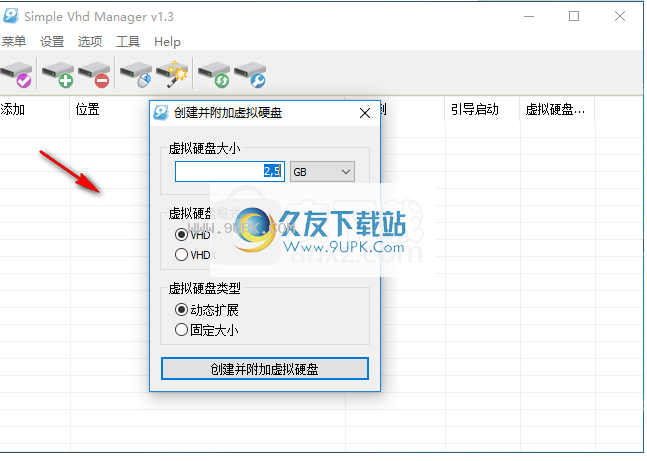Click the dialog title bar drive icon
The image size is (647, 461).
tap(161, 112)
